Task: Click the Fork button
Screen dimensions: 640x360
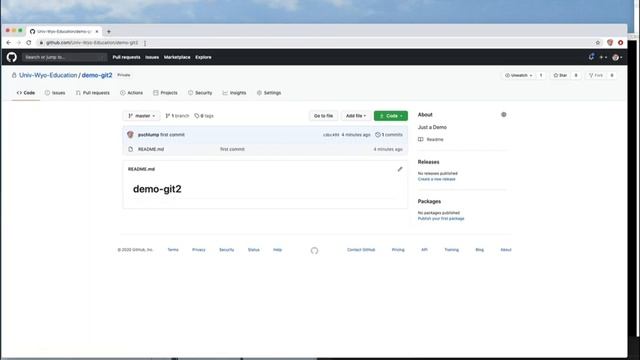Action: 596,76
